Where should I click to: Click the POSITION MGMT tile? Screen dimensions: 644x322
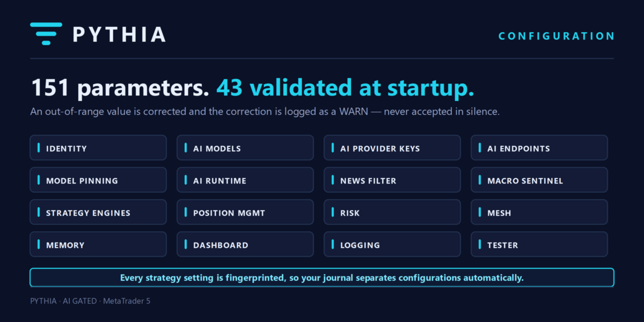[245, 212]
